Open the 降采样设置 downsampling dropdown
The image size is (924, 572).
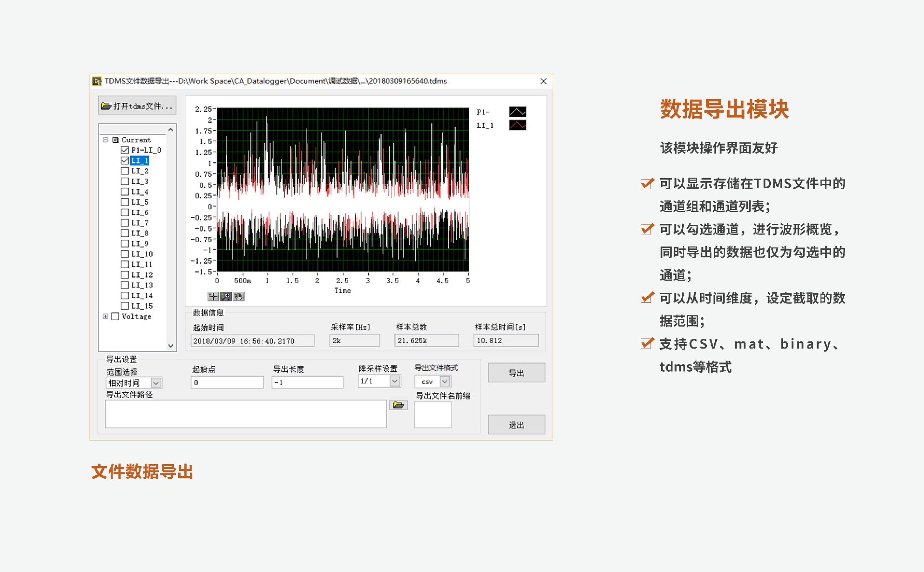(x=394, y=381)
